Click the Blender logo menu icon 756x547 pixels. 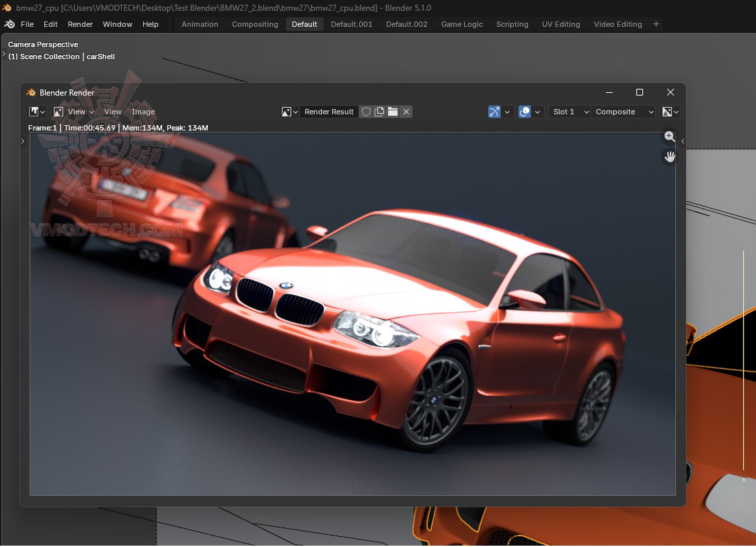(x=9, y=24)
